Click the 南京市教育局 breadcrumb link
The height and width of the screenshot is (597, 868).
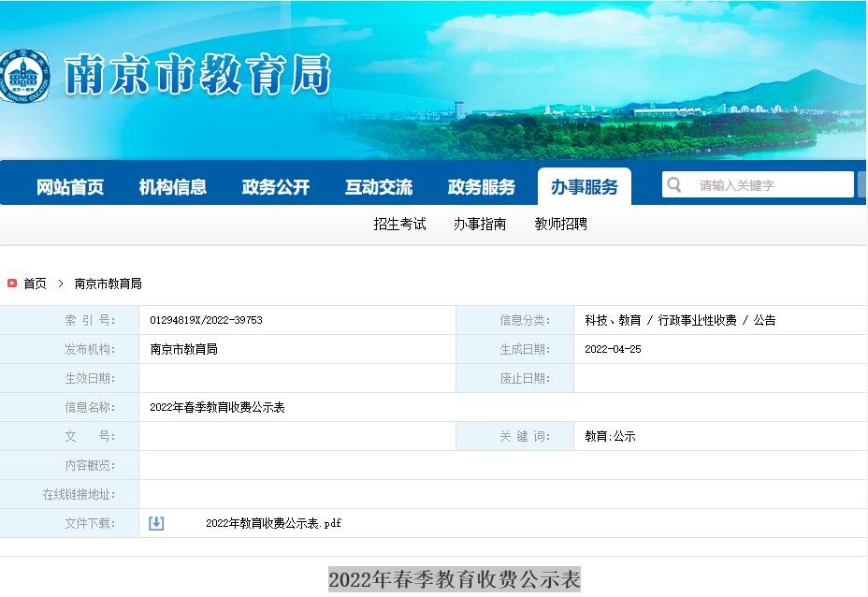[108, 284]
